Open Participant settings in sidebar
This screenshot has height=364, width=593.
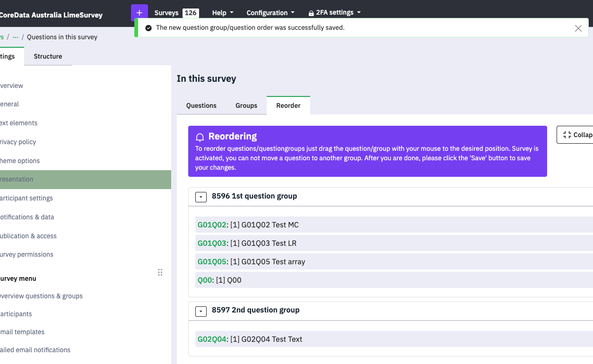(x=26, y=198)
